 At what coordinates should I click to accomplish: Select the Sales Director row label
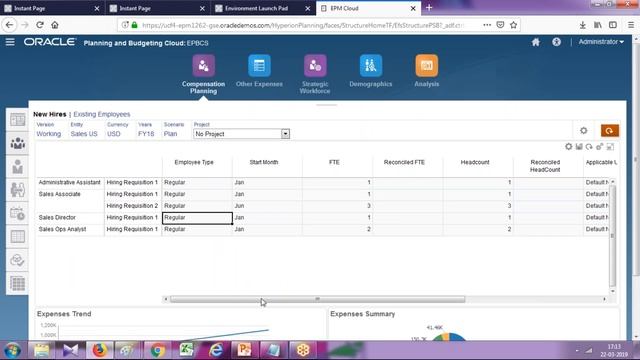[57, 218]
